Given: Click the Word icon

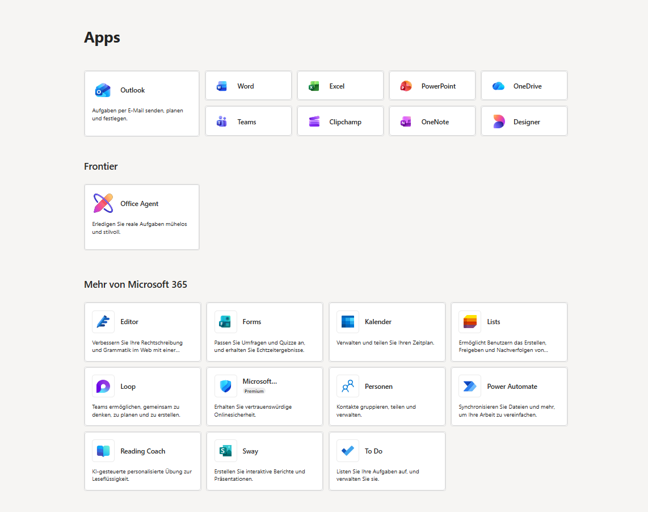Looking at the screenshot, I should coord(222,86).
